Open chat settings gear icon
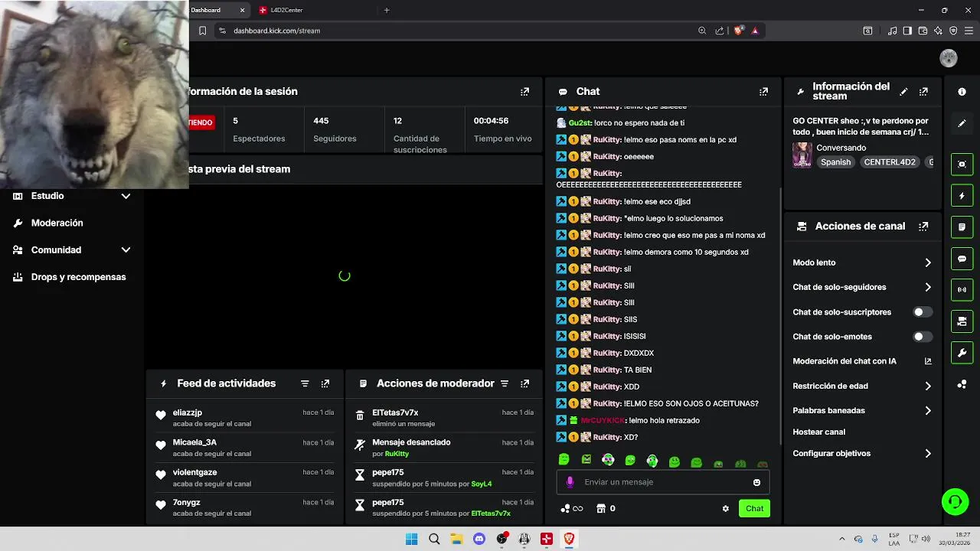Viewport: 980px width, 551px height. click(726, 508)
